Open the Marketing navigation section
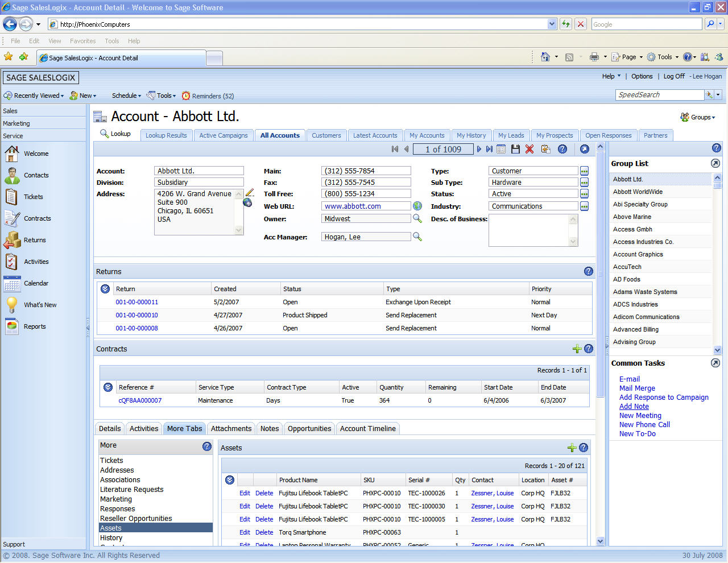This screenshot has width=728, height=563. pyautogui.click(x=43, y=123)
